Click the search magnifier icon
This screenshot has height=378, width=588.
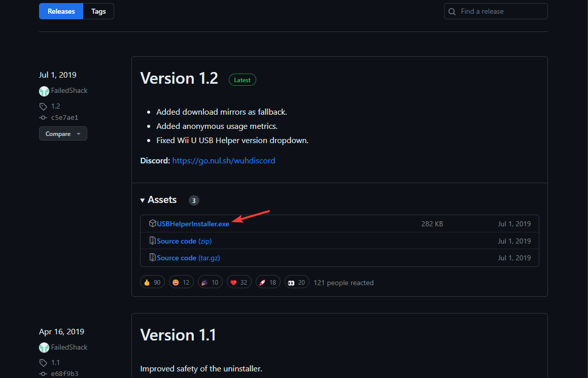click(452, 12)
